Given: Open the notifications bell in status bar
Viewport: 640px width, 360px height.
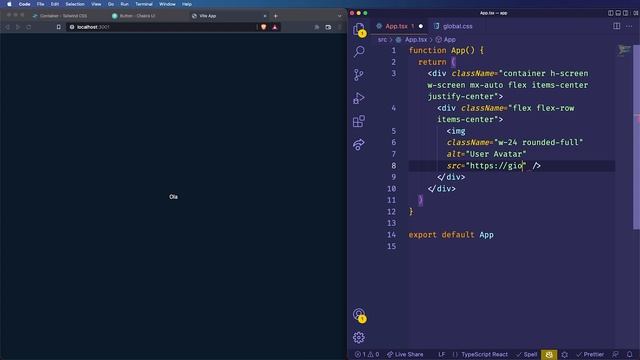Looking at the screenshot, I should point(629,354).
